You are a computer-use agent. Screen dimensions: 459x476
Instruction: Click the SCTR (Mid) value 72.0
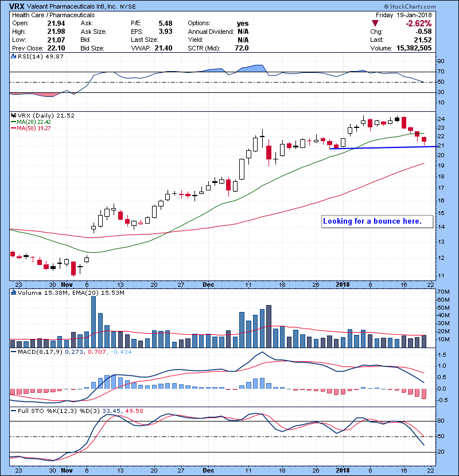tap(242, 48)
